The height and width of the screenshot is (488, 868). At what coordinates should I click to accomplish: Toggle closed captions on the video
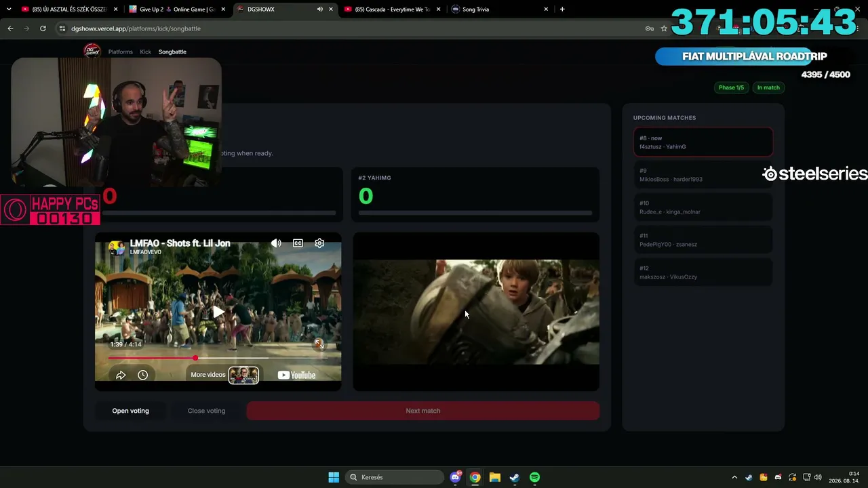(298, 243)
